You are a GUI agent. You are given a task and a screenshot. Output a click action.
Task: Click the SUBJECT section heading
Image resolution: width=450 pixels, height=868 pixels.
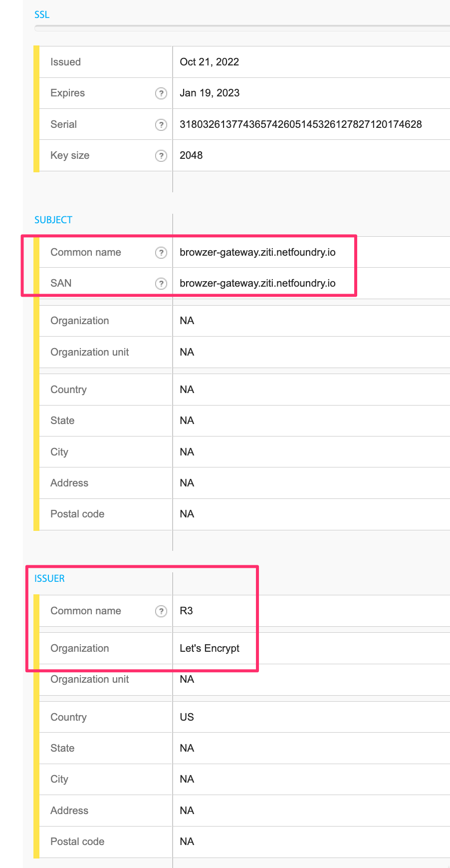point(53,220)
